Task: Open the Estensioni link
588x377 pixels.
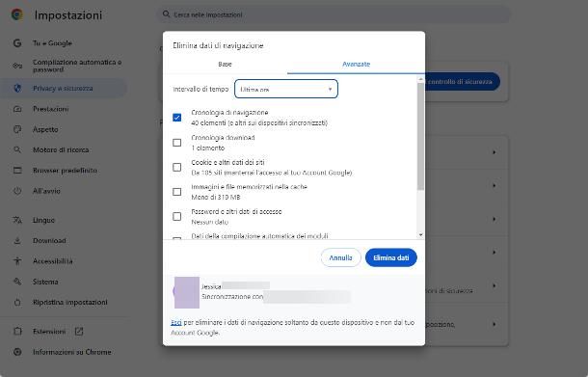Action: tap(49, 332)
